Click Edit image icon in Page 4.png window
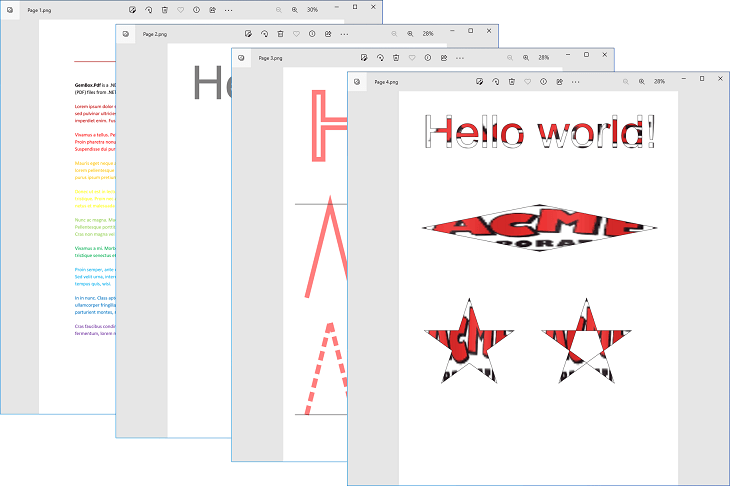730x486 pixels. [x=481, y=81]
